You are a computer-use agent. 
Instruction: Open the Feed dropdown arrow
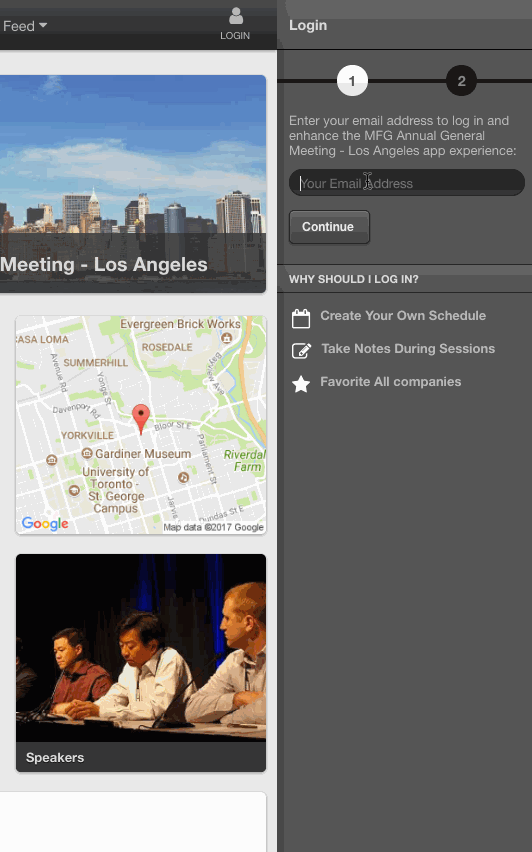click(43, 26)
